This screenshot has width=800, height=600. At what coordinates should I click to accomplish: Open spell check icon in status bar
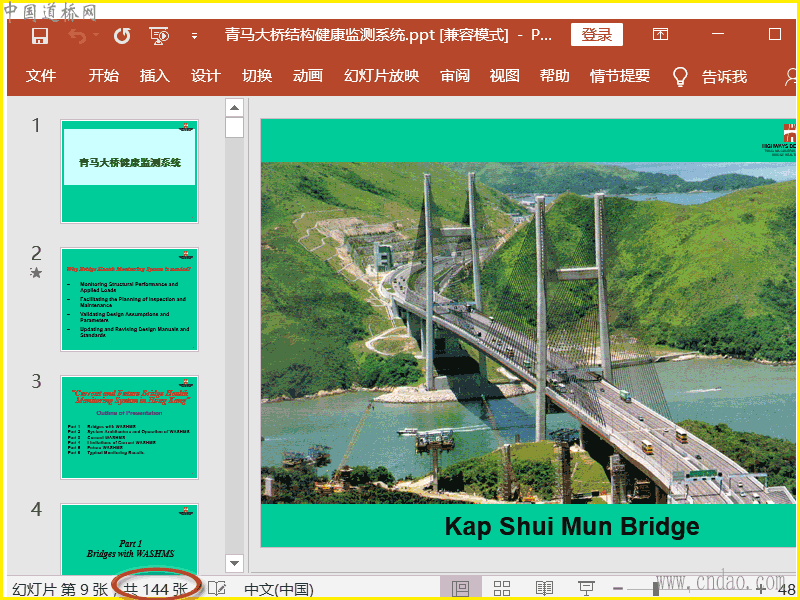pos(217,588)
